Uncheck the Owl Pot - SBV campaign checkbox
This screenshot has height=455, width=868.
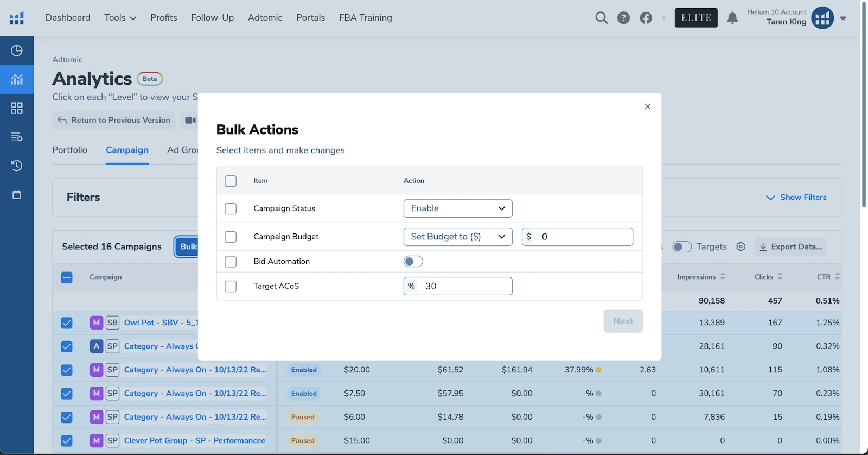tap(67, 323)
